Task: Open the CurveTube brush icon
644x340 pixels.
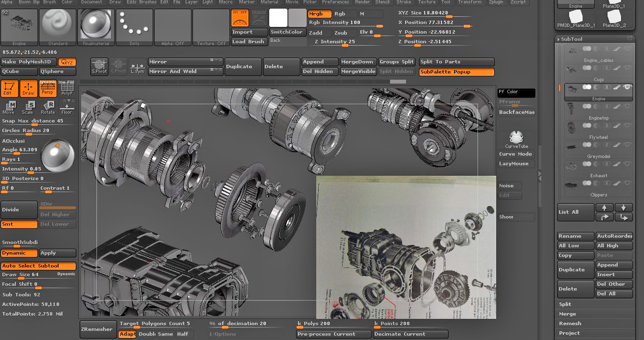Action: click(516, 139)
